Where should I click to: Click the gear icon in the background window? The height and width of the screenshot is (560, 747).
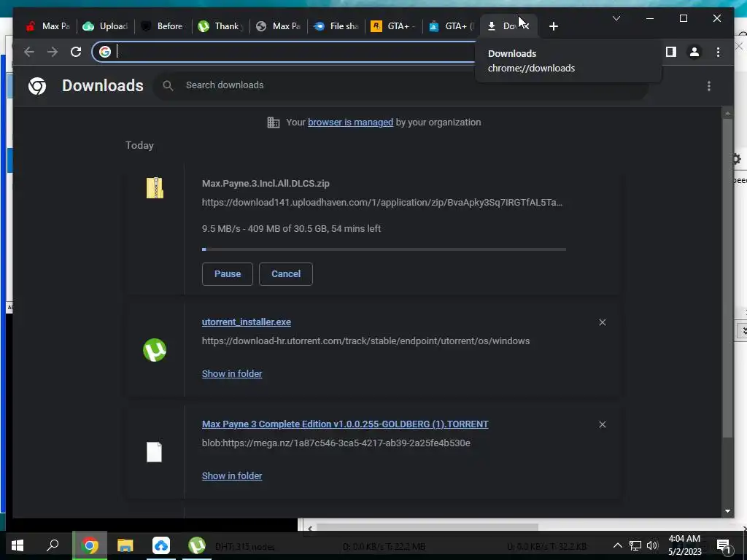(738, 158)
